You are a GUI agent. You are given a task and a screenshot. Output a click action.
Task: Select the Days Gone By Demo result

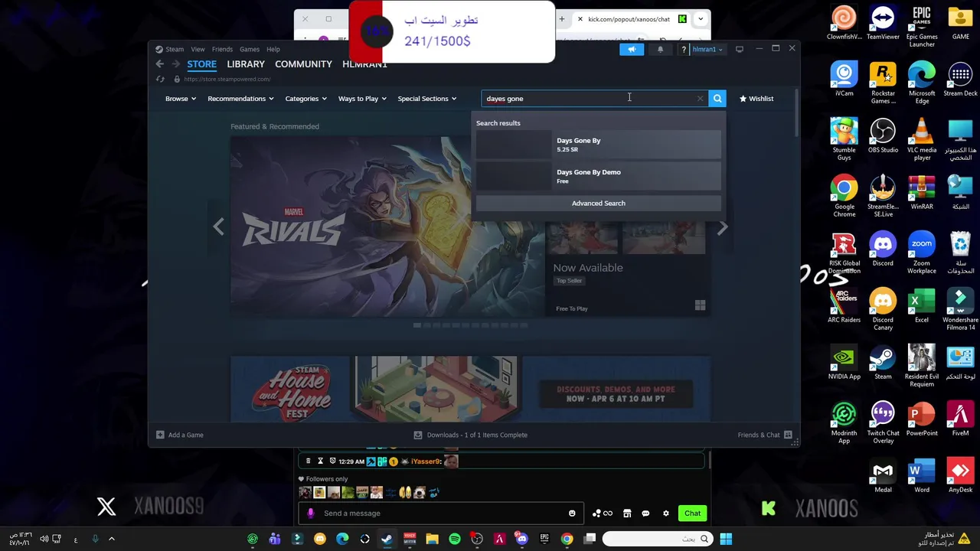tap(599, 176)
